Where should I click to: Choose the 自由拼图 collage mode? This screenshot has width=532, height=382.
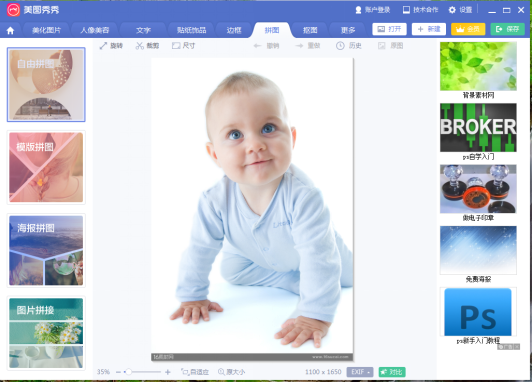(x=46, y=84)
